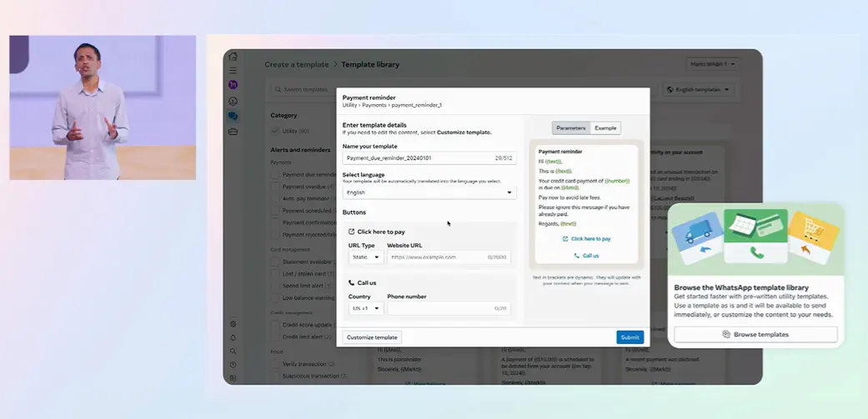Click the bottom-most sidebar panel icon

point(233,378)
